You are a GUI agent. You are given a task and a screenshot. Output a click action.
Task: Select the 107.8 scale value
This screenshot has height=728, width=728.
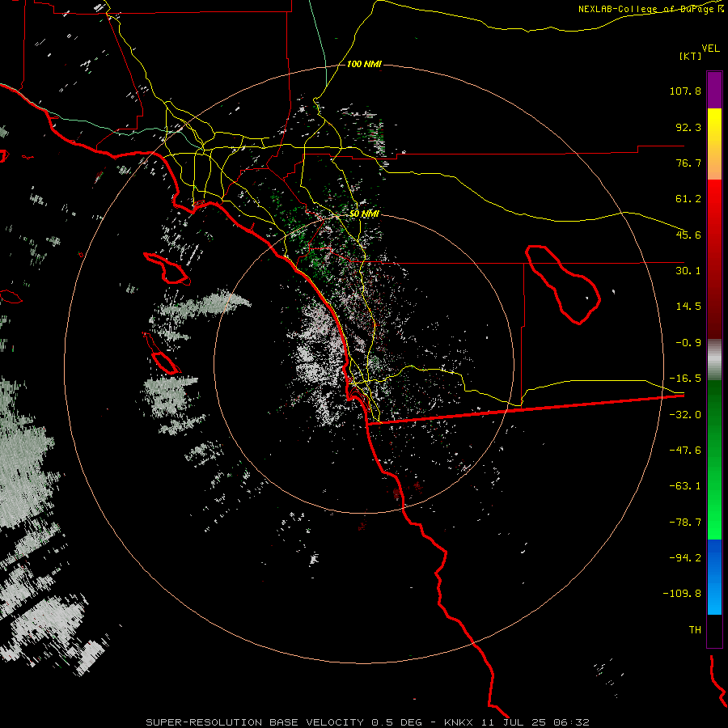coord(685,91)
